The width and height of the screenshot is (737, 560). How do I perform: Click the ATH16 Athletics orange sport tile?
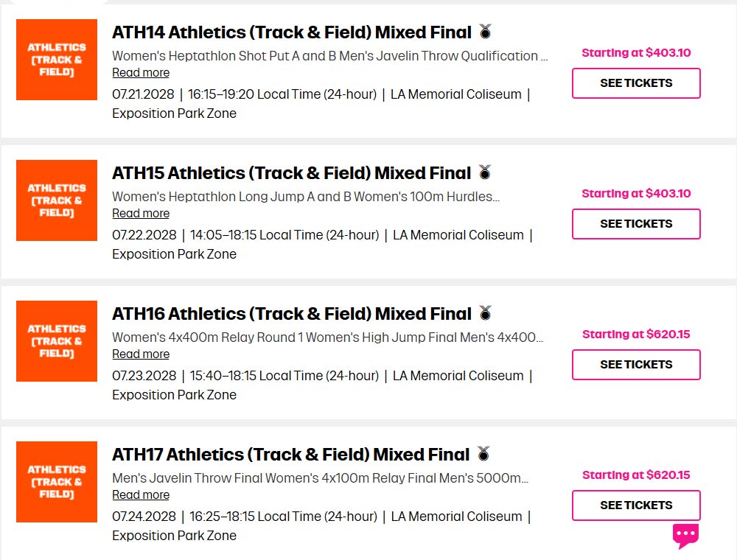(x=57, y=341)
